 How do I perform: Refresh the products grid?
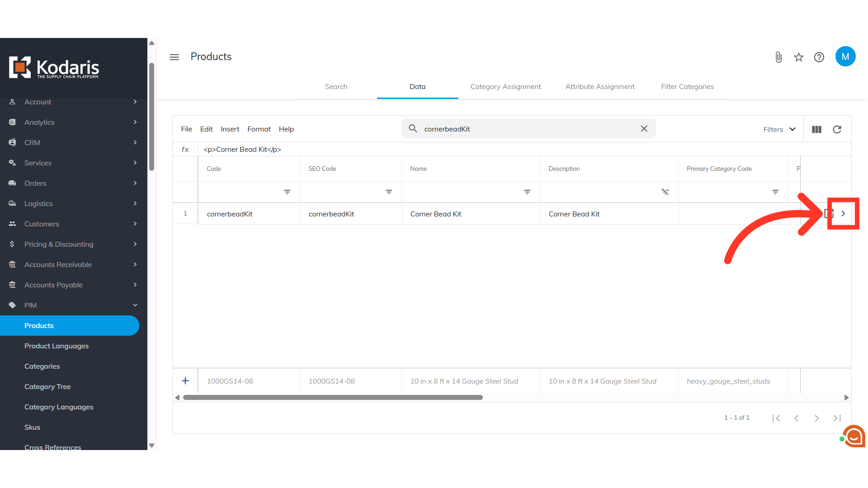837,129
